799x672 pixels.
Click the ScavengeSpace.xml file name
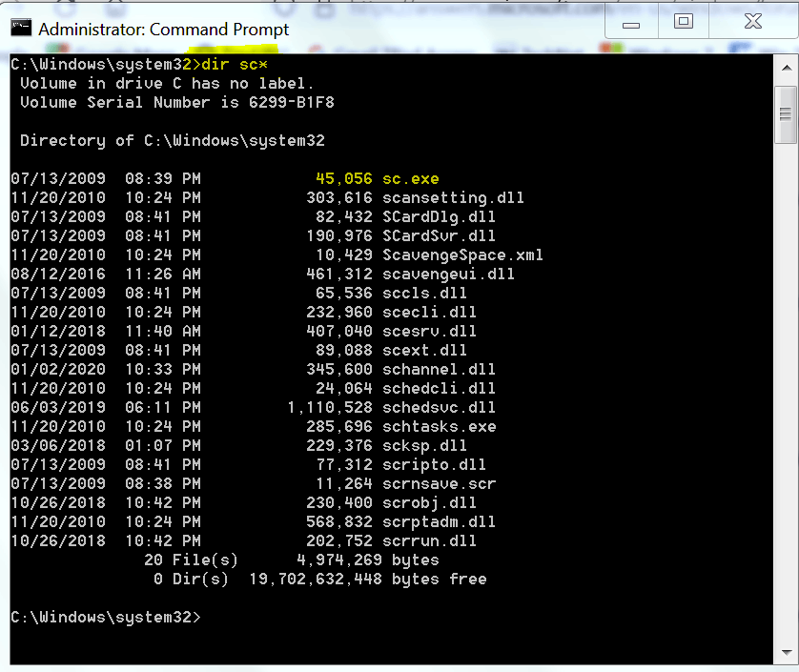462,255
